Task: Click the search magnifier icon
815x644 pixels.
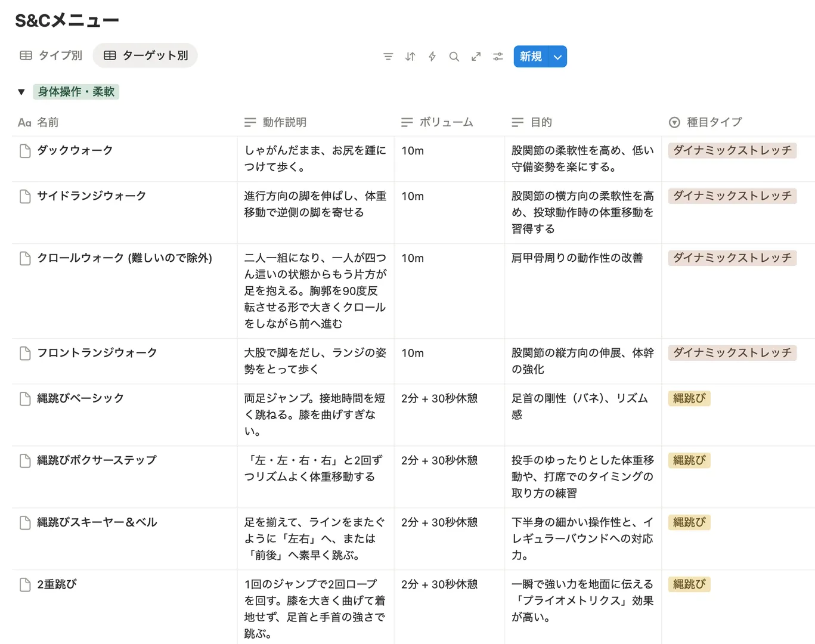Action: pos(454,57)
